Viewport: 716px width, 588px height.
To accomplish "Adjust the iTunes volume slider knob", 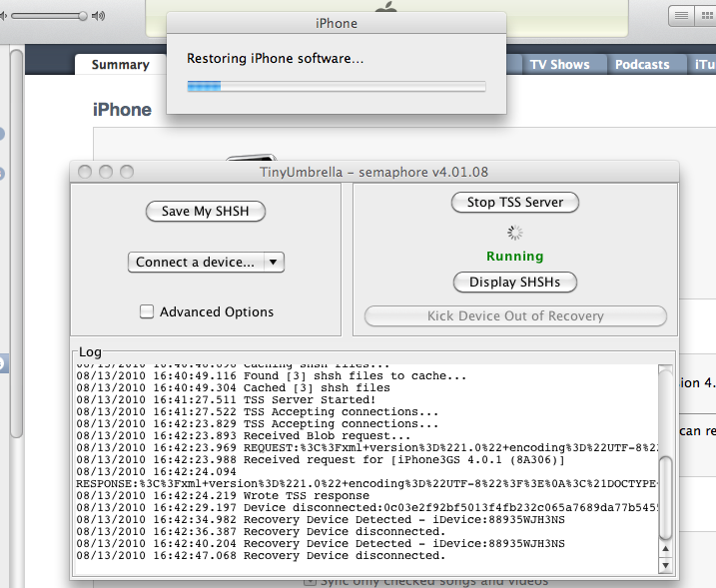I will [83, 16].
